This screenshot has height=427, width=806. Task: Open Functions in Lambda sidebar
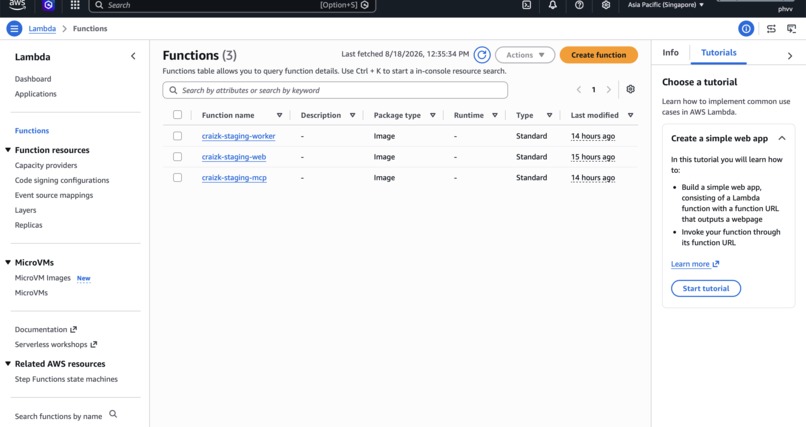click(32, 131)
